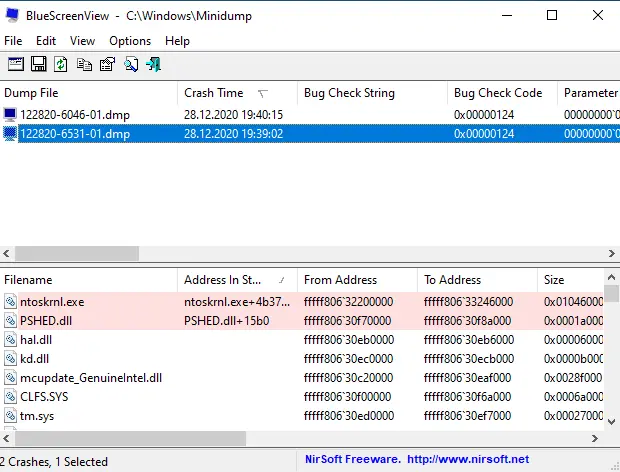This screenshot has width=620, height=472.
Task: Click lower pane horizontal scrollbar left arrow
Action: 6,438
